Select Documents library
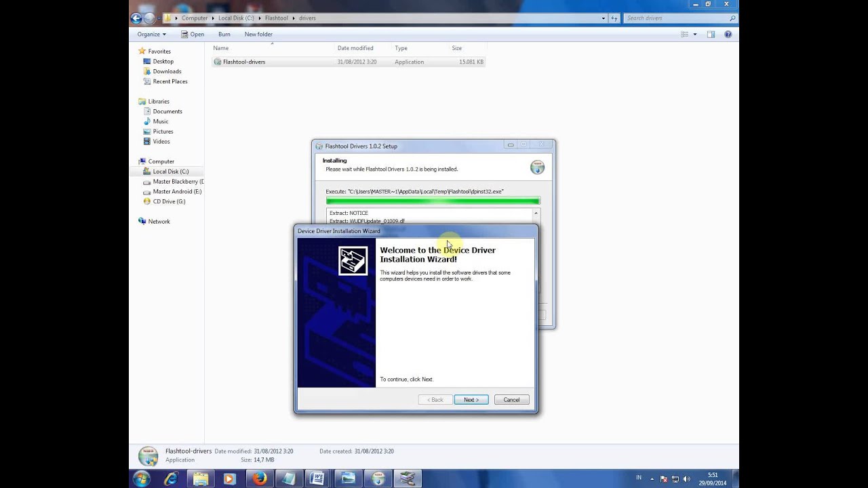 coord(167,111)
